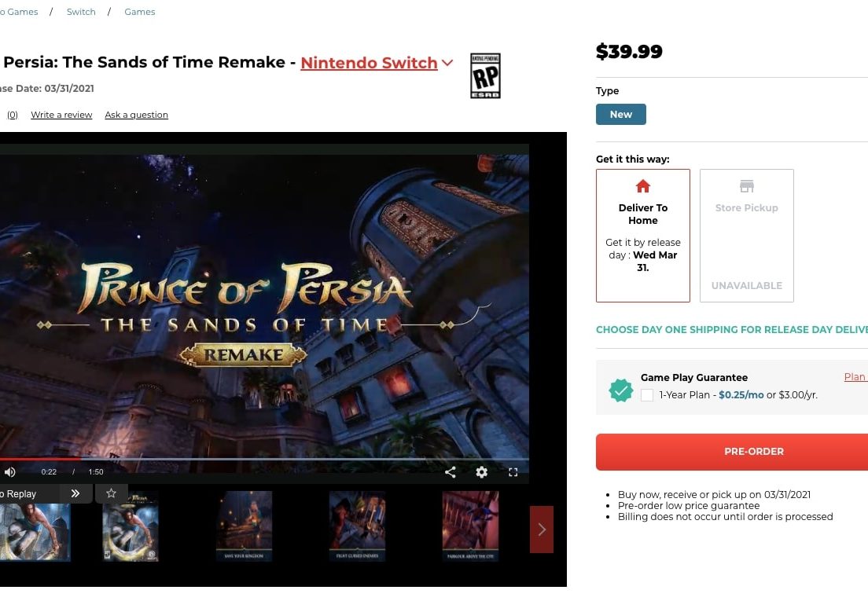
Task: Seek on the video progress bar
Action: (264, 459)
